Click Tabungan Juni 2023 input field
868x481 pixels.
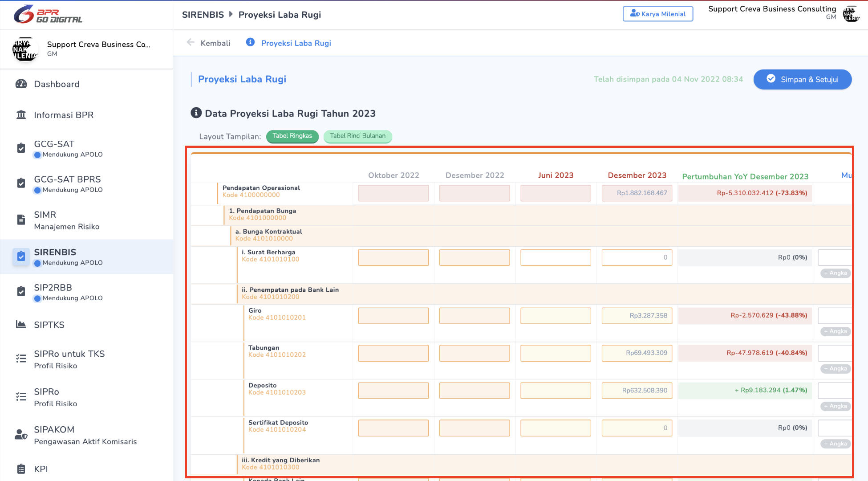(556, 353)
